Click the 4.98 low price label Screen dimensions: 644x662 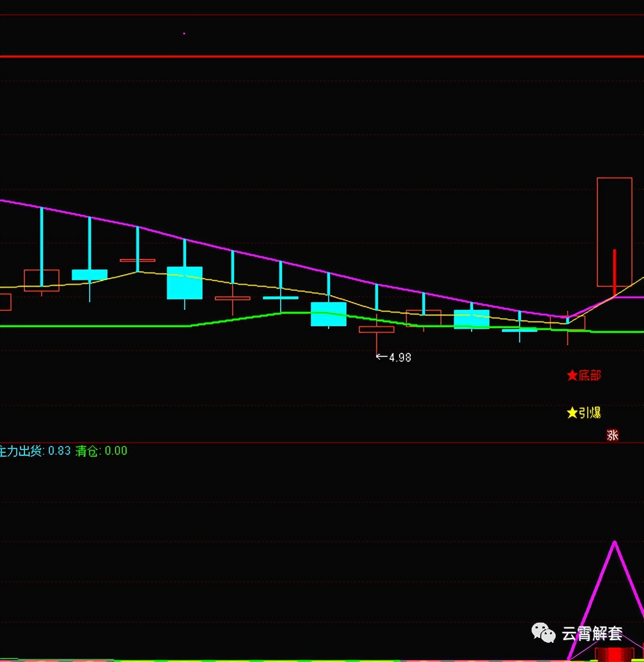(x=400, y=357)
